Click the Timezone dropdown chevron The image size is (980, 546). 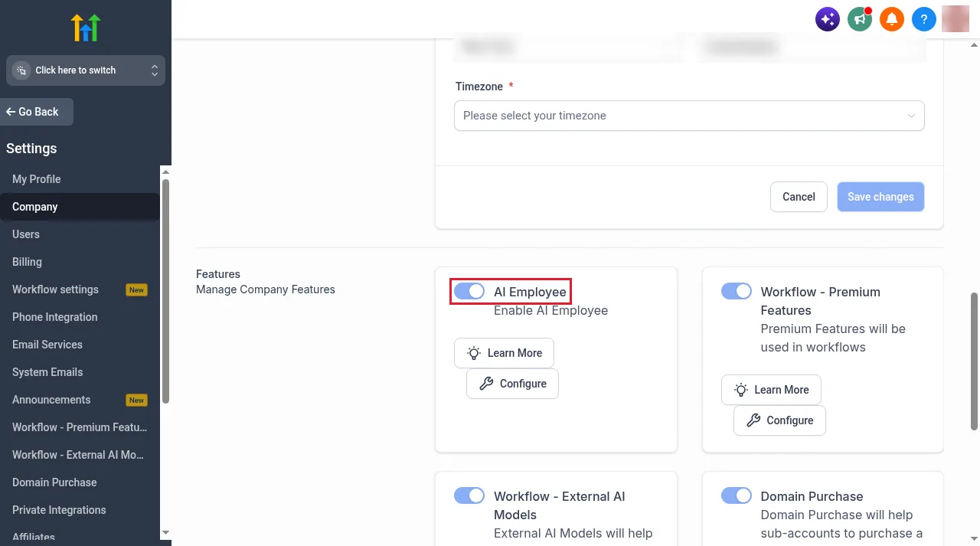click(x=911, y=116)
